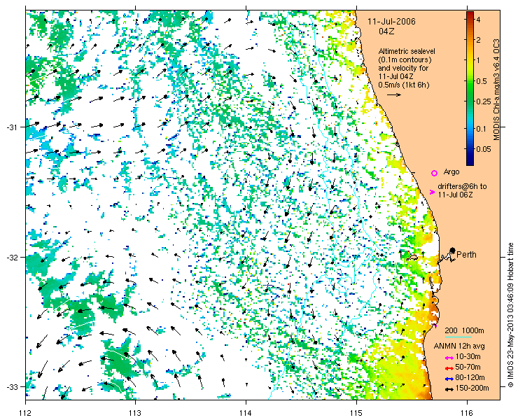Image resolution: width=518 pixels, height=420 pixels.
Task: Click the longitude axis label "116"
Action: (467, 413)
